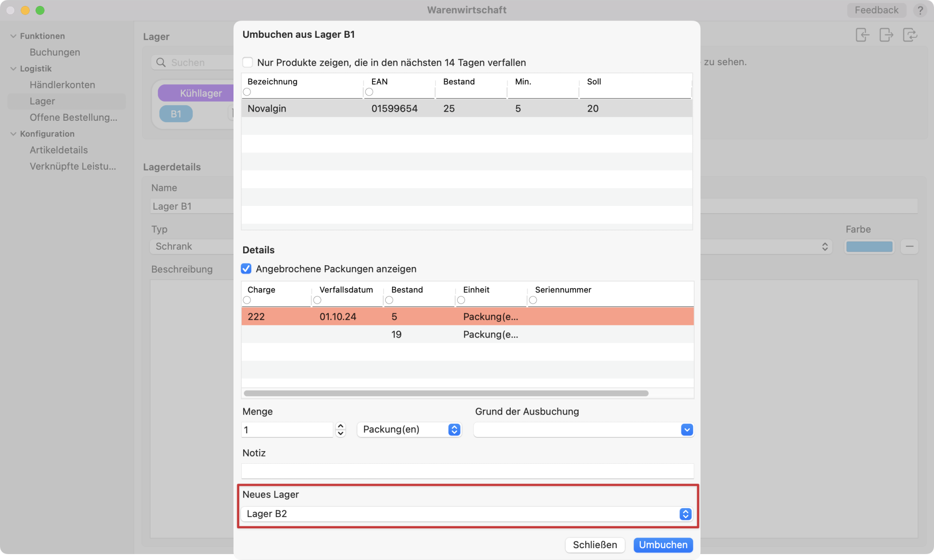934x560 pixels.
Task: Open Offene Bestellung... in the sidebar
Action: [x=73, y=118]
